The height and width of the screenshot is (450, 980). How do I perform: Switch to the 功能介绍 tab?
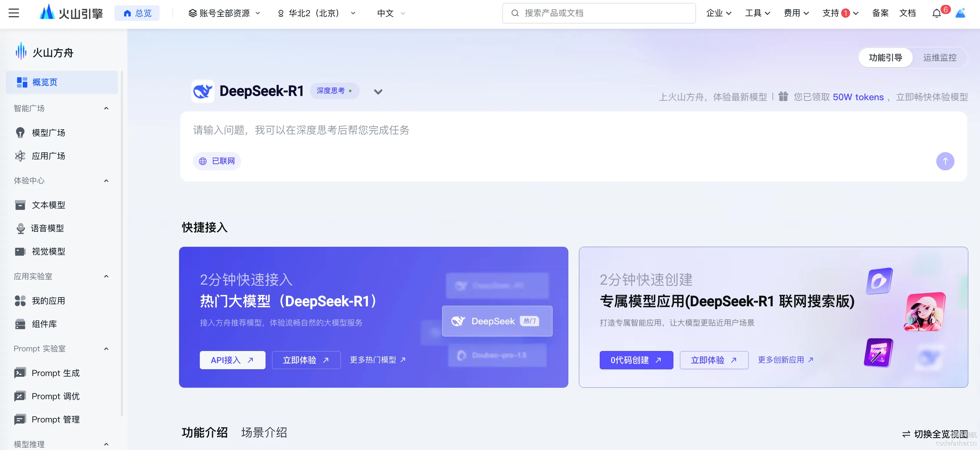click(205, 432)
